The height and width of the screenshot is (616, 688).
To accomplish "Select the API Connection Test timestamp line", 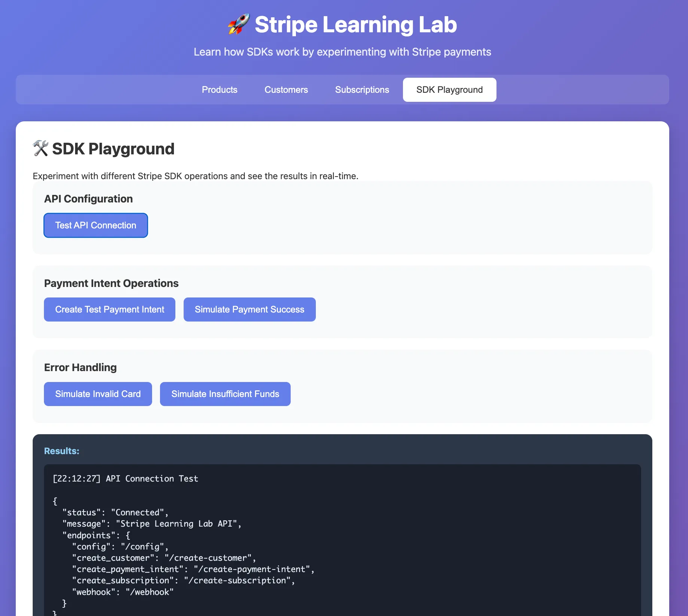I will (x=125, y=479).
